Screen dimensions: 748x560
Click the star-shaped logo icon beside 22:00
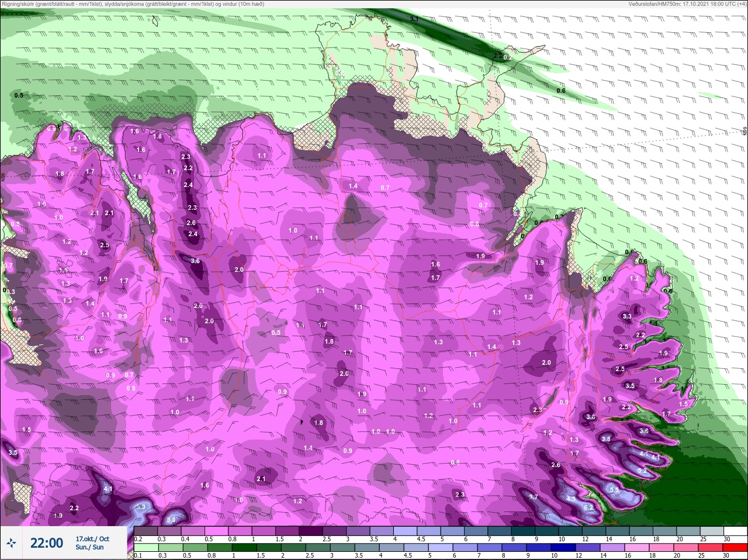coord(11,543)
